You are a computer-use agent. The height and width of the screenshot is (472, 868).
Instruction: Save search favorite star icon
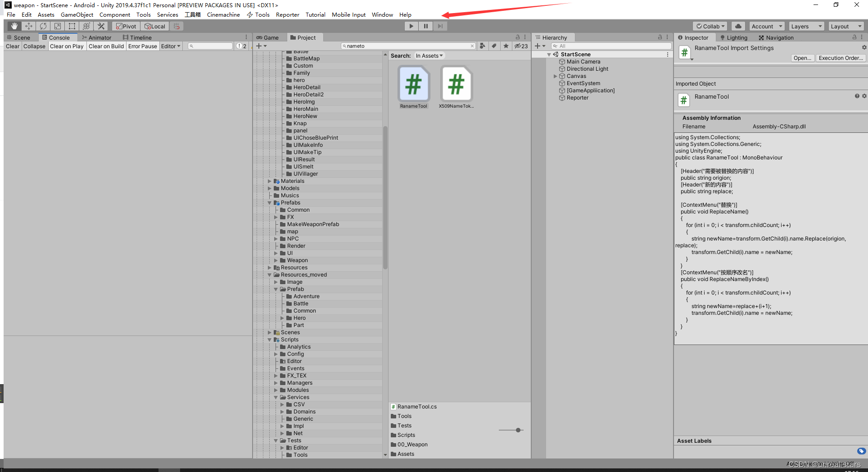(506, 46)
